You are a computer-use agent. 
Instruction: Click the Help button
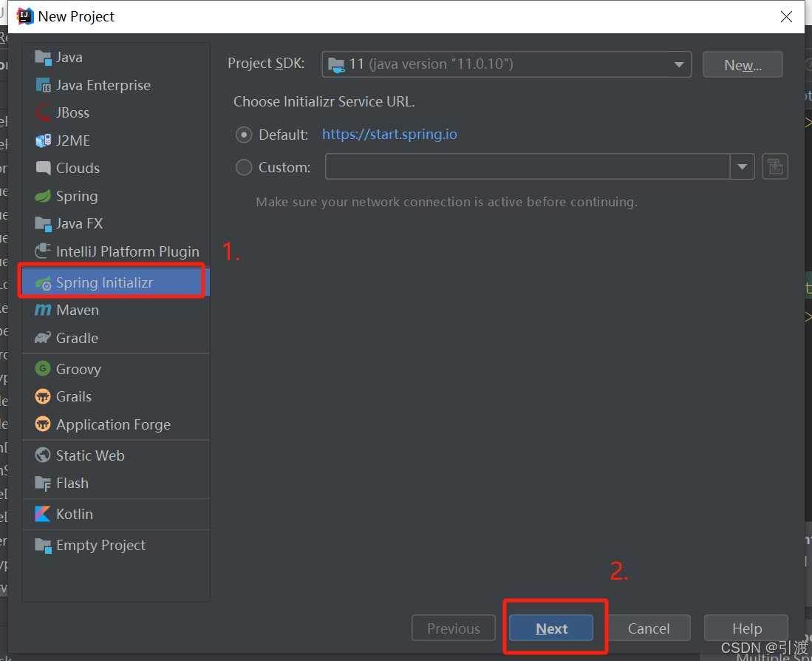pos(746,628)
